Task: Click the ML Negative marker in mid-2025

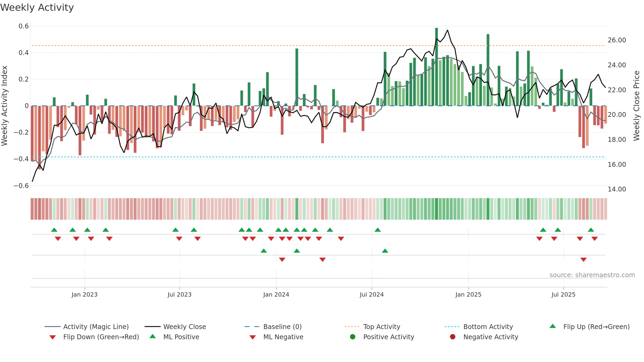Action: 583,260
